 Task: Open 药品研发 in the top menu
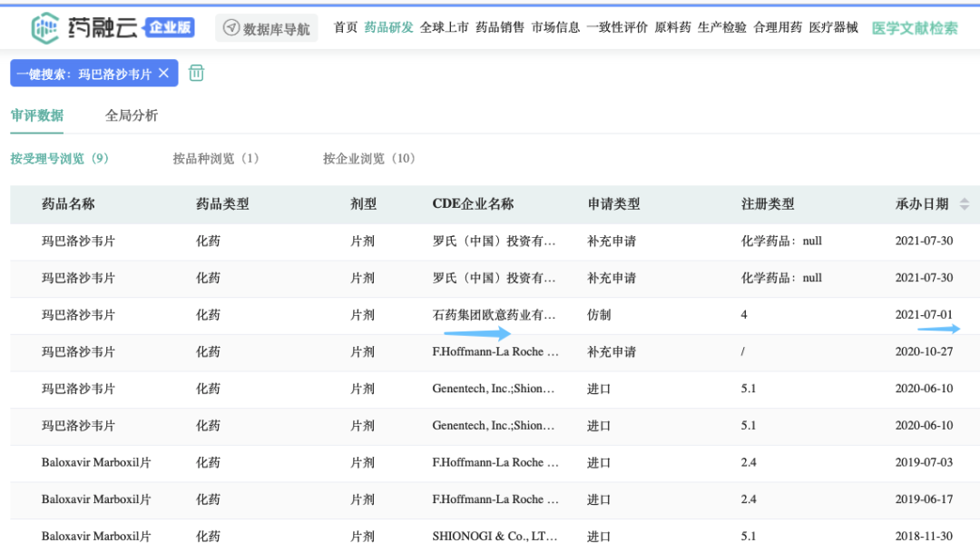tap(388, 27)
